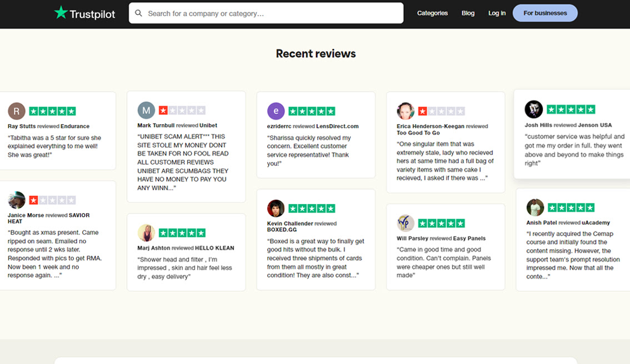Click the Josh Hills reviewer name
Image resolution: width=630 pixels, height=364 pixels.
538,125
